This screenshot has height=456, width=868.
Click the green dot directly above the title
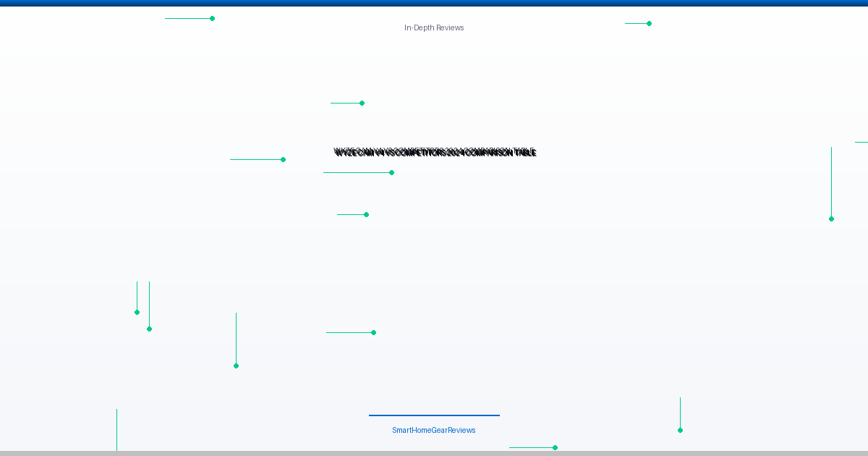coord(362,103)
